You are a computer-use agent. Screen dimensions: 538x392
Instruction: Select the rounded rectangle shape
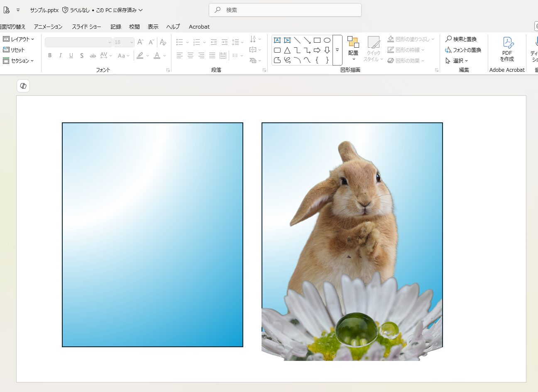tap(277, 50)
